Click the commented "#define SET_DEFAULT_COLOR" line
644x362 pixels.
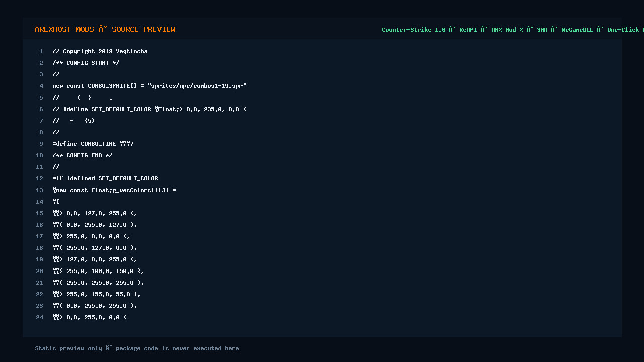coord(149,109)
